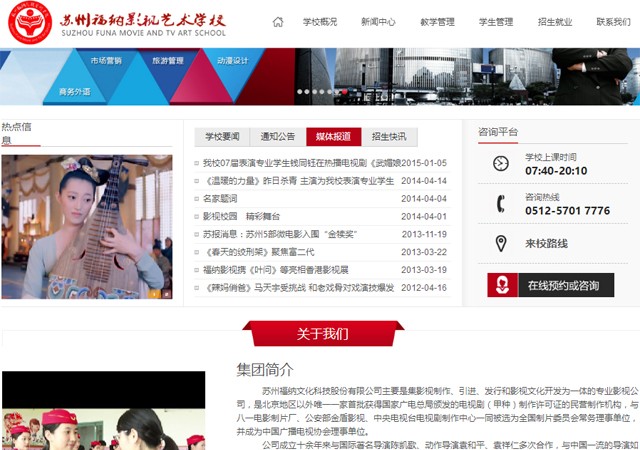Click the 在线预约或咨询 button
This screenshot has height=450, width=640.
tap(564, 285)
